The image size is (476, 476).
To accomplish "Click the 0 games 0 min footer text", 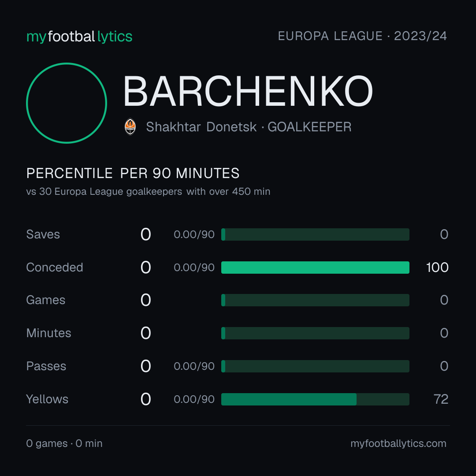I will (x=64, y=443).
